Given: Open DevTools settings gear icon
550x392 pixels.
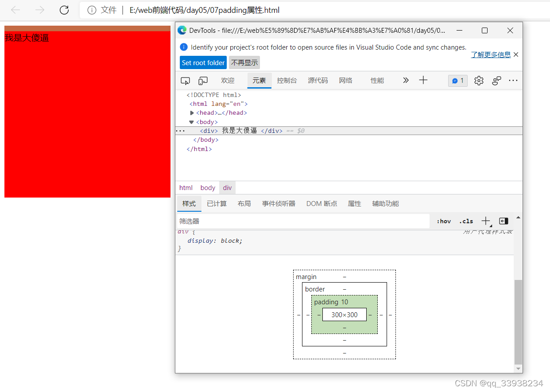Looking at the screenshot, I should (479, 81).
